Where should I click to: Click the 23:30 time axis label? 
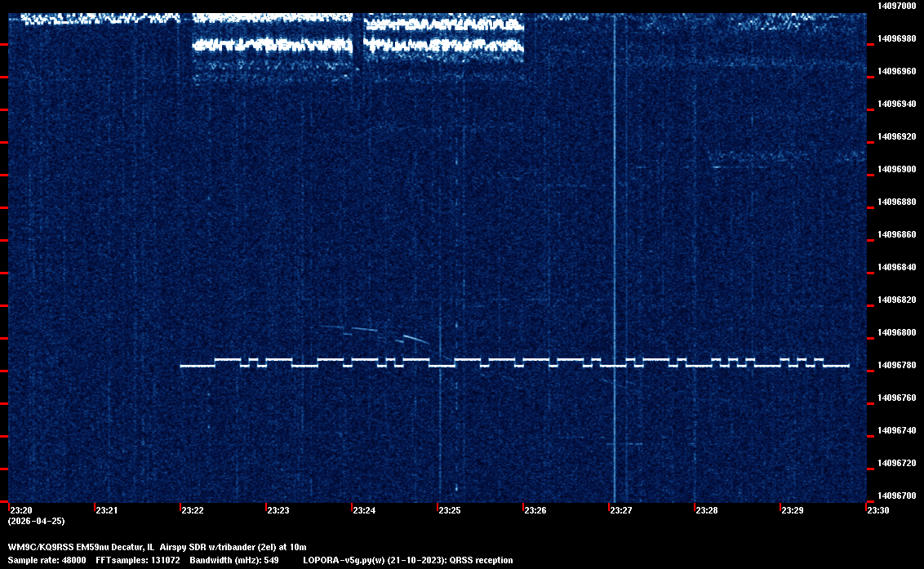point(878,510)
